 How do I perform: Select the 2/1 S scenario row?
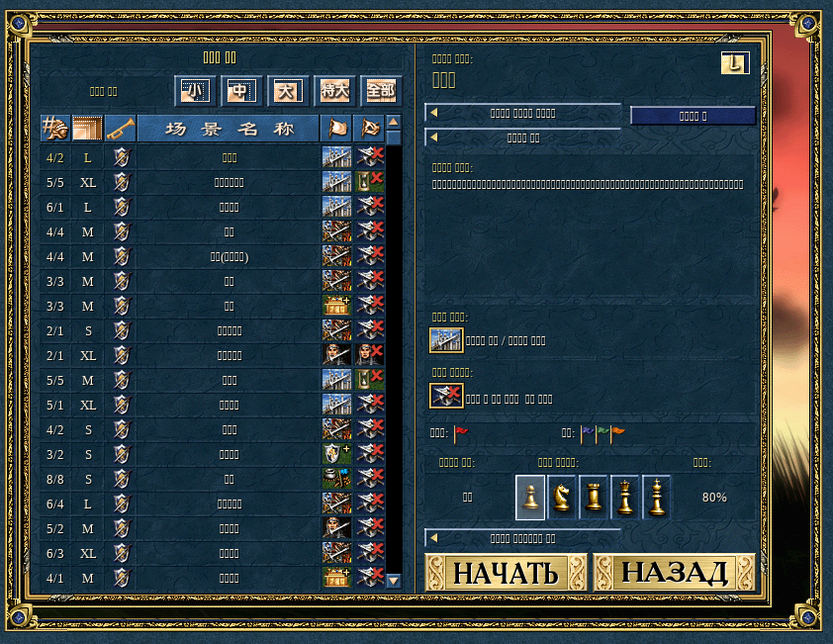click(x=213, y=331)
